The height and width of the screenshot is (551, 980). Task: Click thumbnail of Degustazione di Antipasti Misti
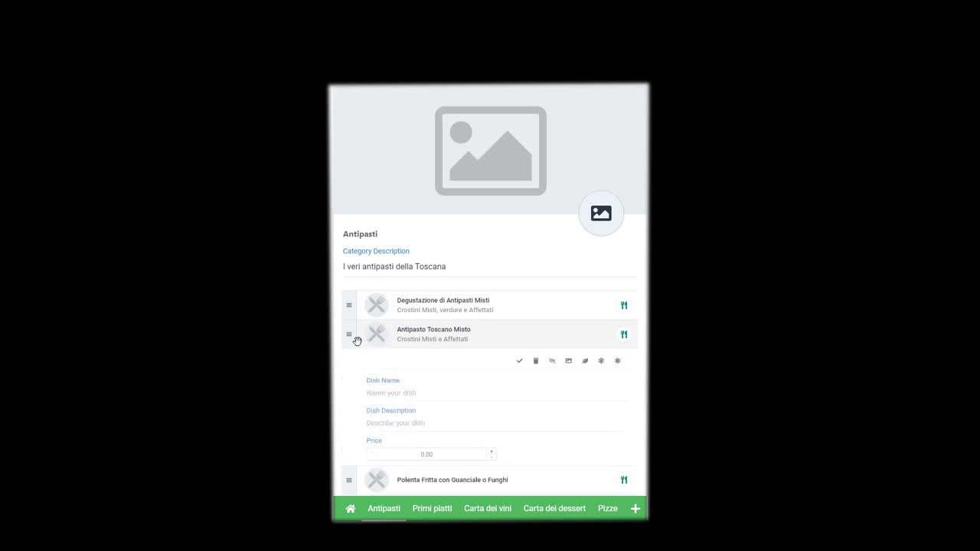click(x=377, y=305)
